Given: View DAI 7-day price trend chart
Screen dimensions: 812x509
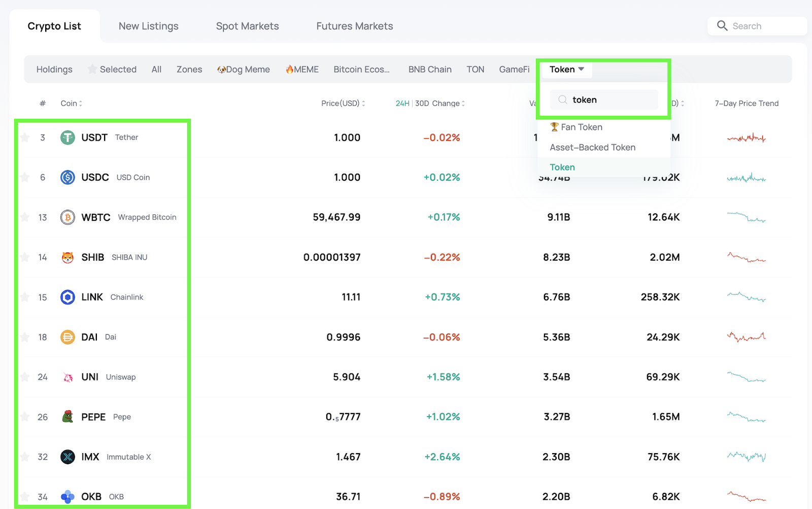Looking at the screenshot, I should (746, 336).
